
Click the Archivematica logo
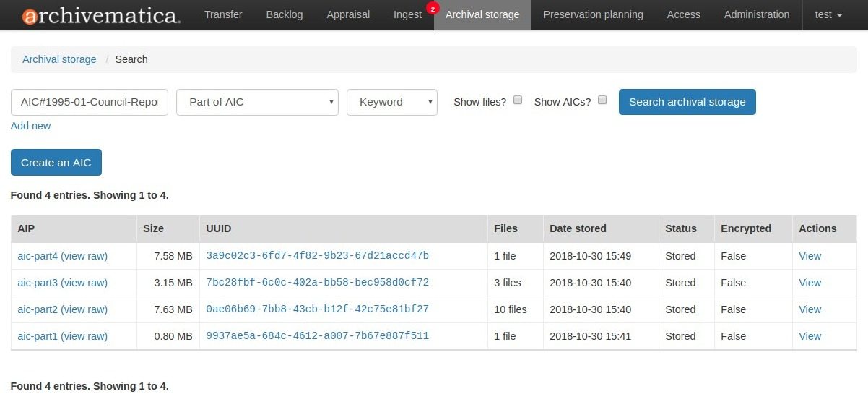coord(101,15)
